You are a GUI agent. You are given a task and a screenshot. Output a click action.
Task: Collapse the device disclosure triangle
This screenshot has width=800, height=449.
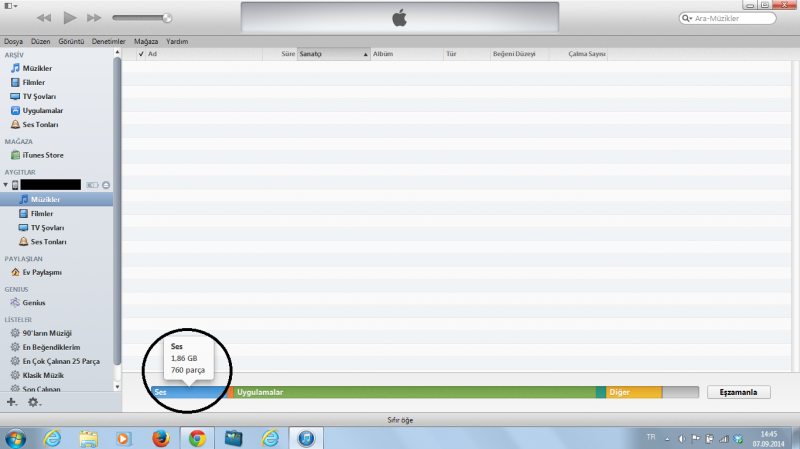tap(6, 185)
